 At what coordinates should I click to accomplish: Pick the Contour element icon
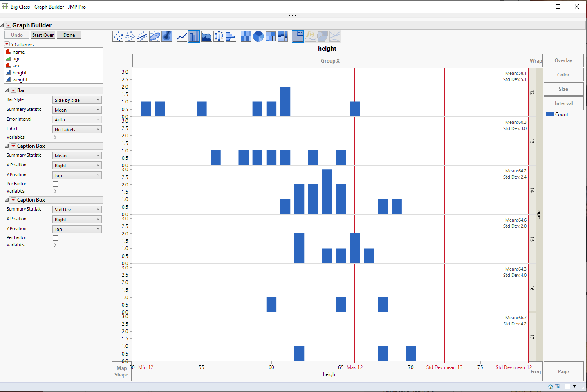tap(167, 36)
